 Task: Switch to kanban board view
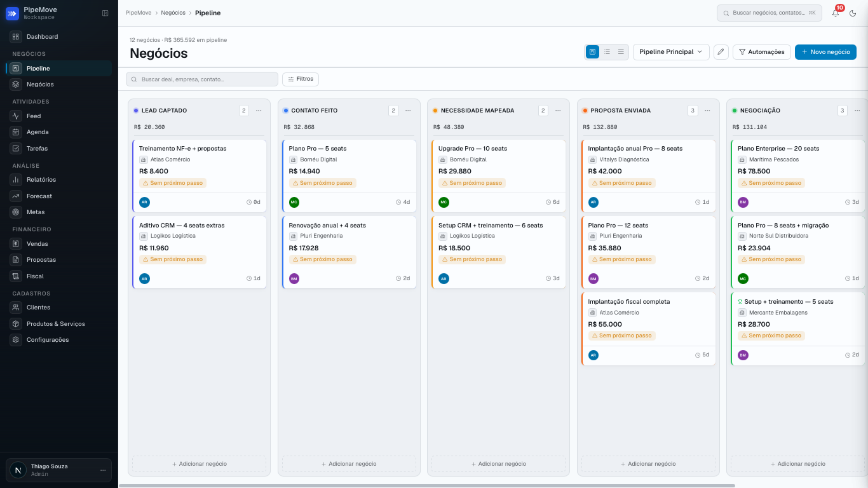pyautogui.click(x=592, y=52)
